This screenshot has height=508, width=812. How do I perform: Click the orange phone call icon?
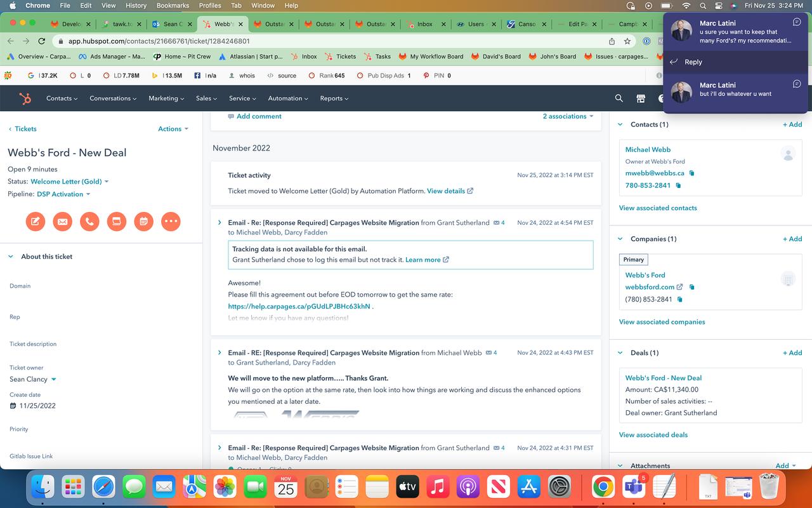(89, 222)
